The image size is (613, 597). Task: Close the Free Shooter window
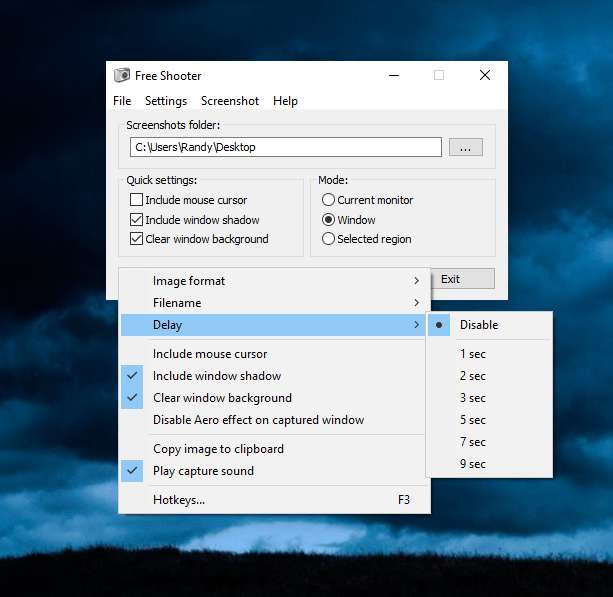point(485,75)
